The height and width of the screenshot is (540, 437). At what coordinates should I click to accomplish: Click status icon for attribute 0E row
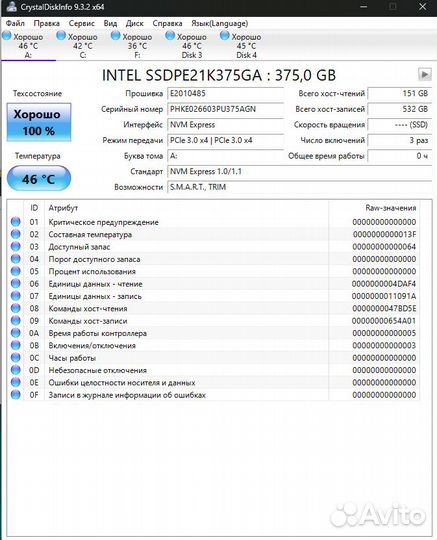pyautogui.click(x=15, y=382)
